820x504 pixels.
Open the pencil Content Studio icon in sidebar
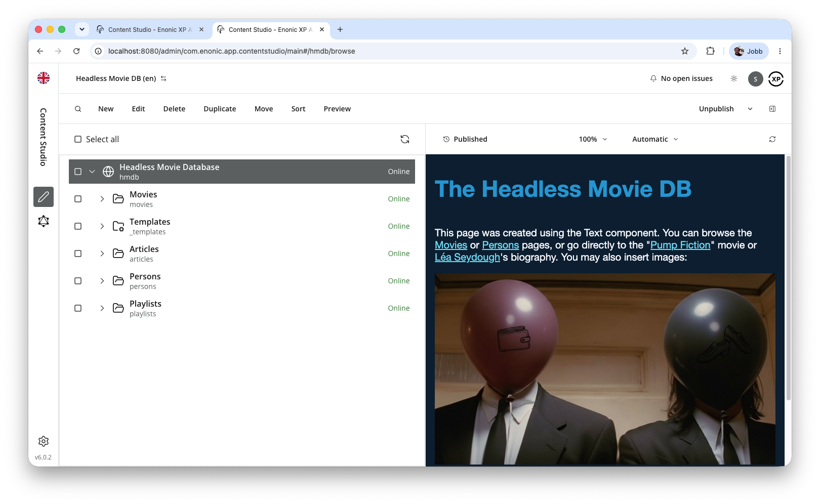44,197
